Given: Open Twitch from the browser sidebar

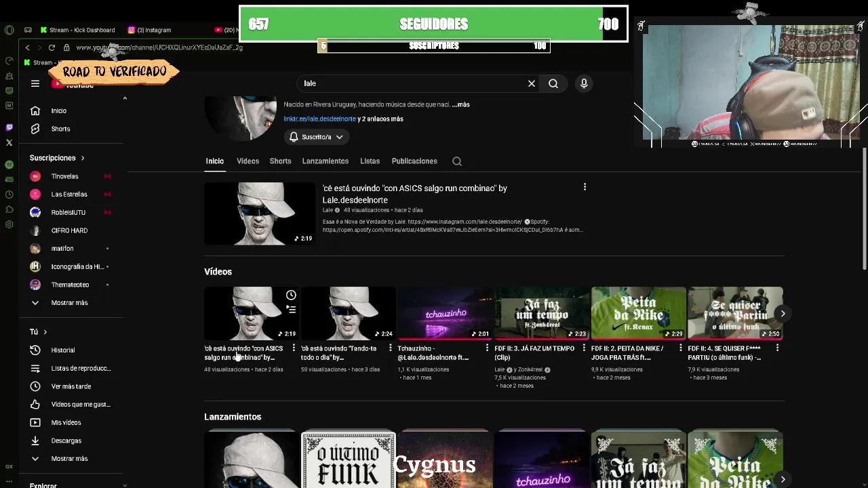Looking at the screenshot, I should [9, 127].
